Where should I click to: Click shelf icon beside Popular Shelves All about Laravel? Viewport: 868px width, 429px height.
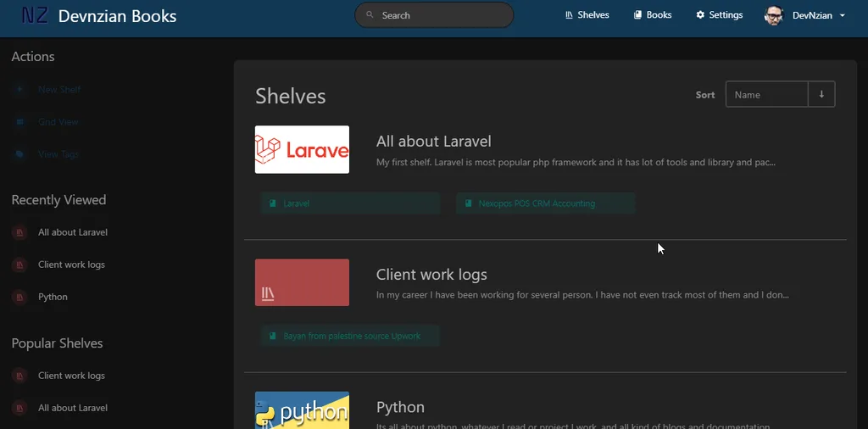(20, 408)
